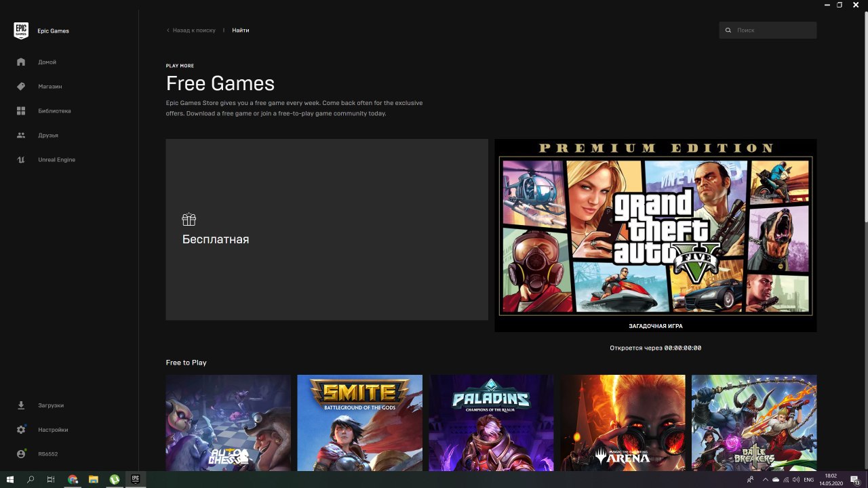Open Chrome from the taskbar
This screenshot has height=488, width=868.
click(73, 479)
